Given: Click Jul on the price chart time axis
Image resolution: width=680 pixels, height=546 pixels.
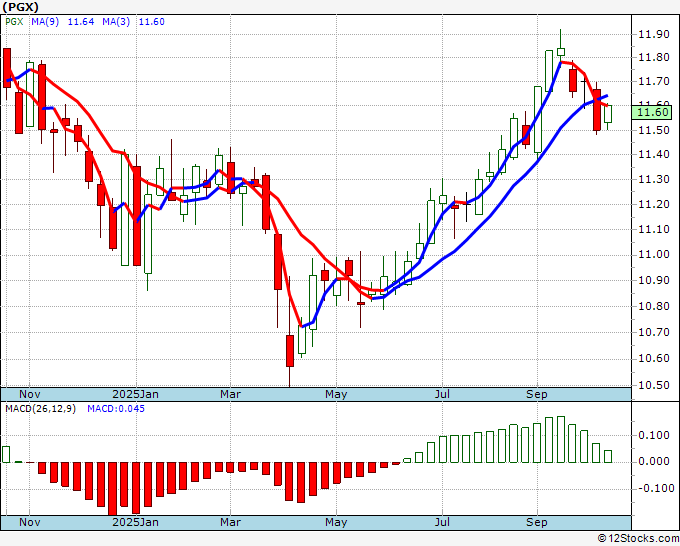Looking at the screenshot, I should pyautogui.click(x=442, y=394).
